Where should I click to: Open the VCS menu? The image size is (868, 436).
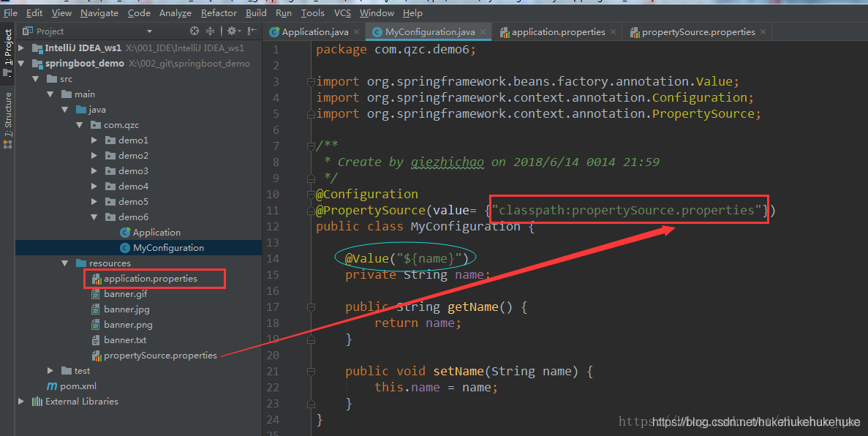click(x=343, y=12)
